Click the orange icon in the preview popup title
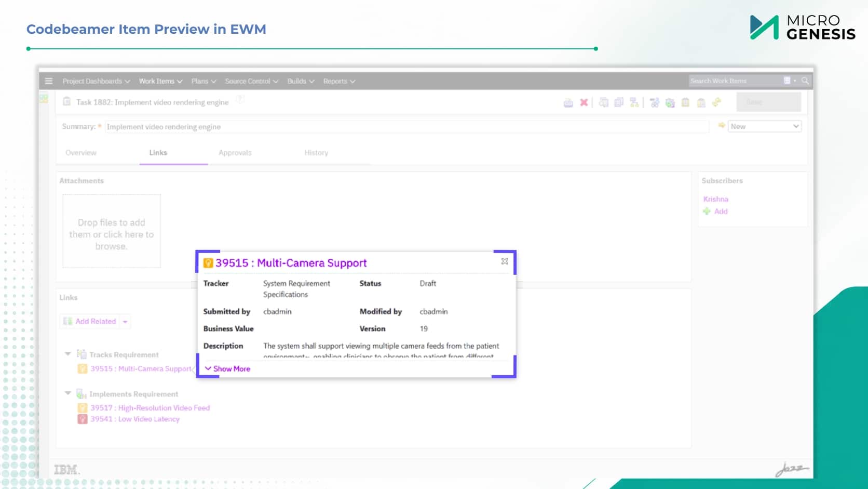Screen dimensions: 868x489 [x=208, y=263]
